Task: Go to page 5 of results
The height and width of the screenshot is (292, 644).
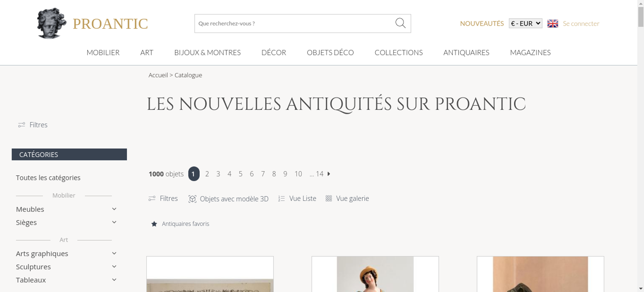Action: [x=241, y=174]
